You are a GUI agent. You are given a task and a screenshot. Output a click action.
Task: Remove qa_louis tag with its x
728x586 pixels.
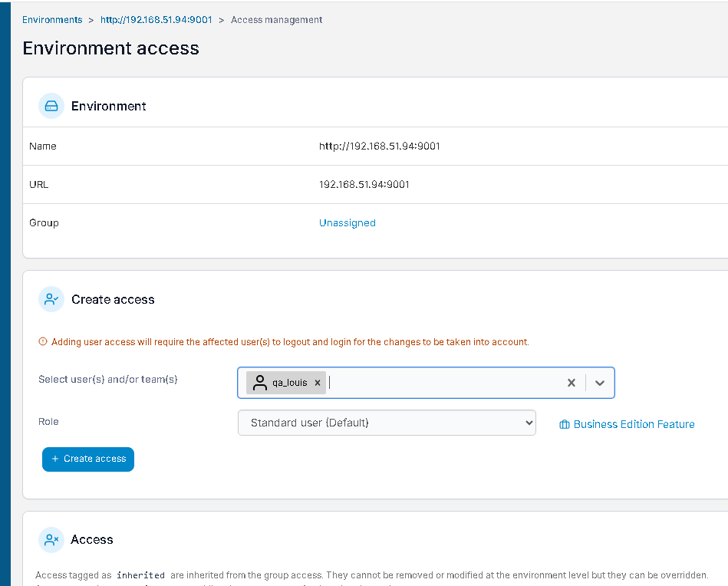coord(318,383)
